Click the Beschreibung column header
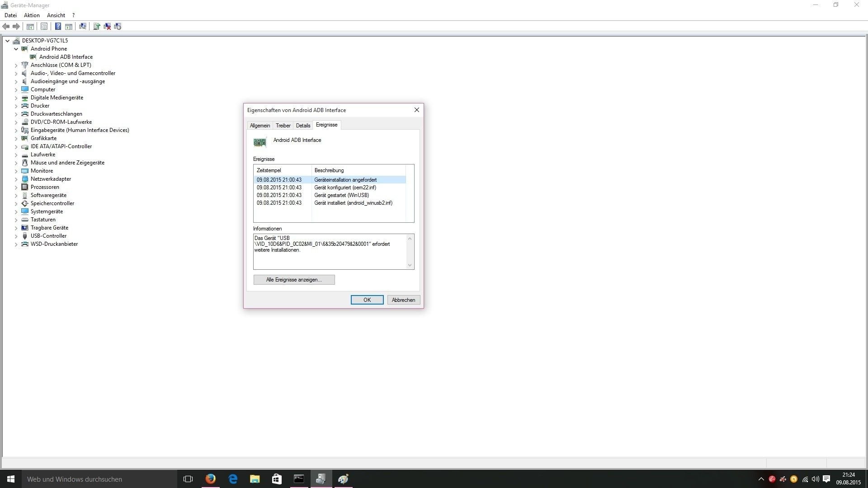Viewport: 868px width, 488px height. (359, 170)
